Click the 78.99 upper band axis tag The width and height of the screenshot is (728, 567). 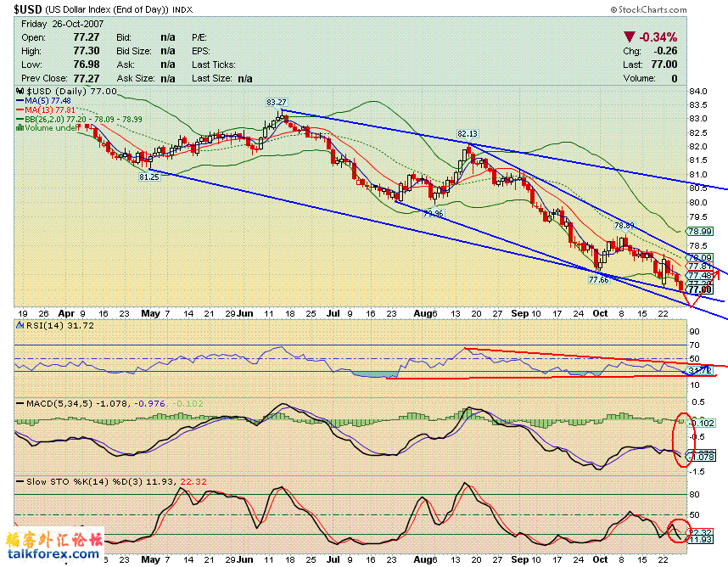pos(700,231)
